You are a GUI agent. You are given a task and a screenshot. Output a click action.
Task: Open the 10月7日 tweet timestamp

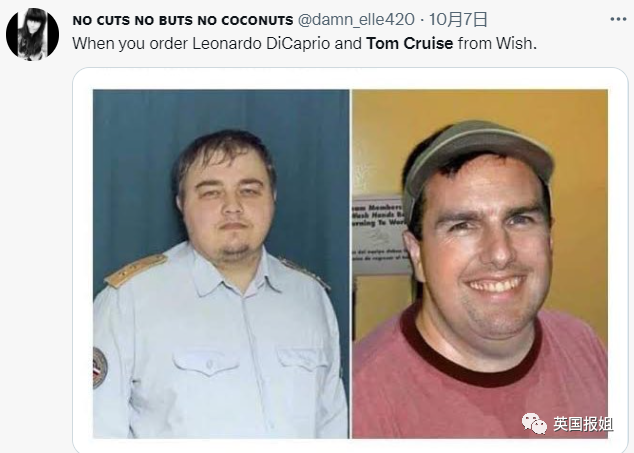click(x=458, y=19)
